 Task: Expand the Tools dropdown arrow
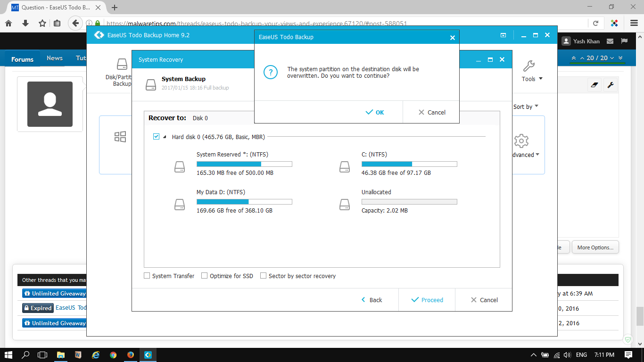click(540, 79)
